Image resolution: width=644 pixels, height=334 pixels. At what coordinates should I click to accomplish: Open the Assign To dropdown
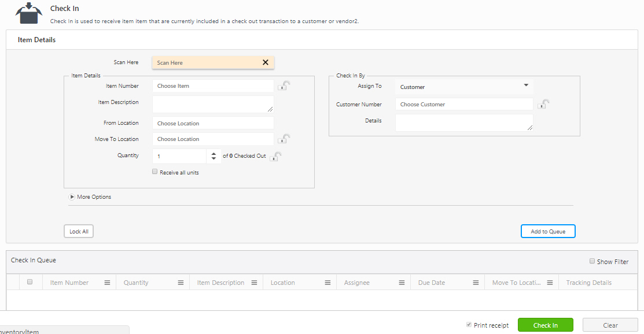pos(464,87)
